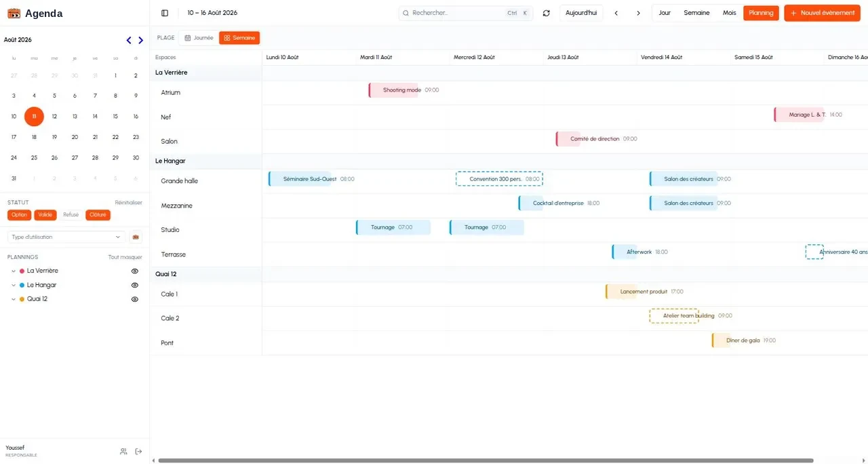Click the Mercredi 12 Août column header
The width and height of the screenshot is (868, 464).
474,58
